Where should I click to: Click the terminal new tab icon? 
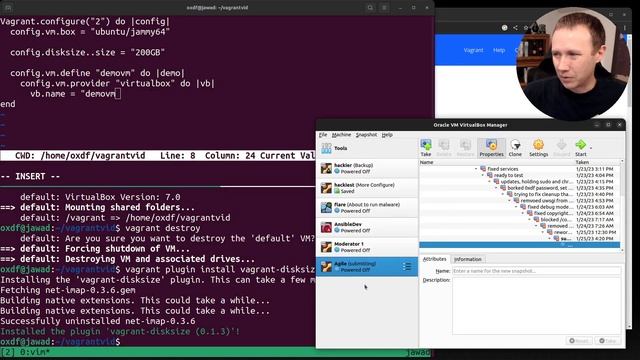pyautogui.click(x=8, y=7)
